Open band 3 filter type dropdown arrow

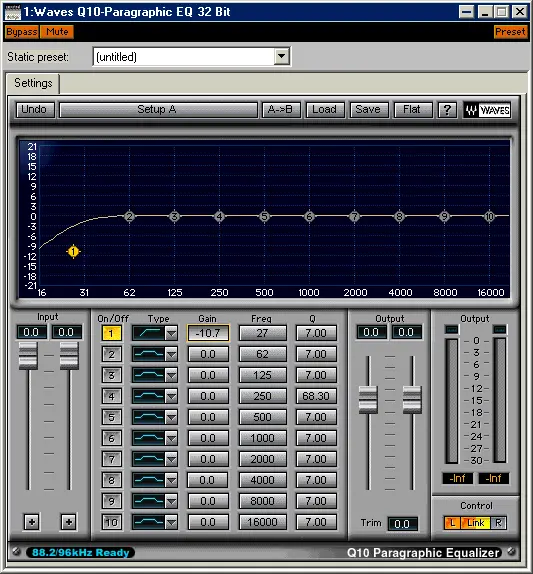[171, 375]
